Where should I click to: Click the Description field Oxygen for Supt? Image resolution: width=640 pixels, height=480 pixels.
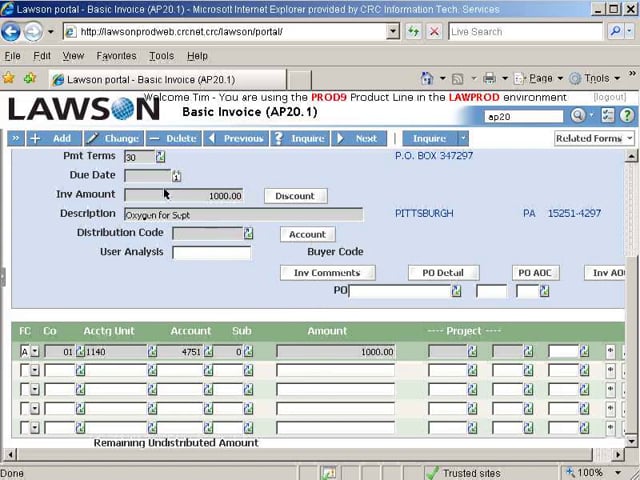[x=244, y=215]
